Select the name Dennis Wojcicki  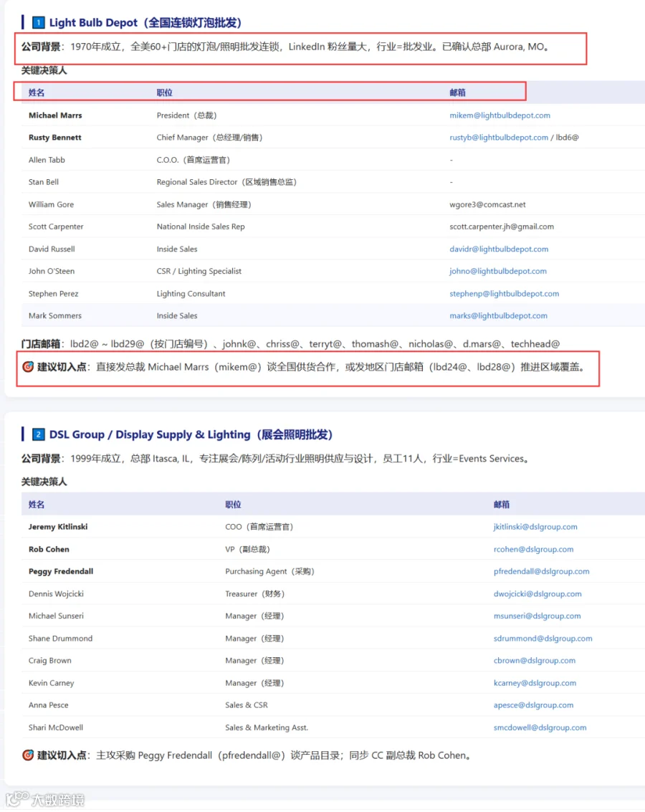pos(56,594)
